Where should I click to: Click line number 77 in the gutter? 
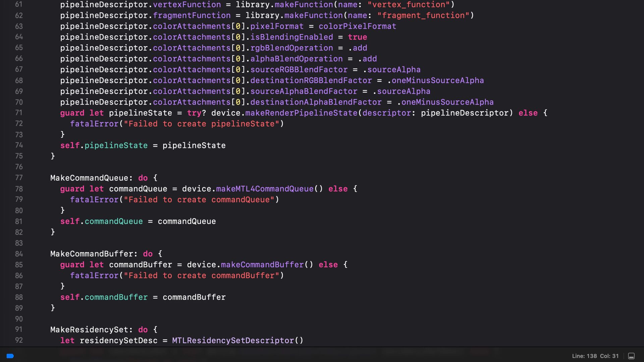(19, 178)
